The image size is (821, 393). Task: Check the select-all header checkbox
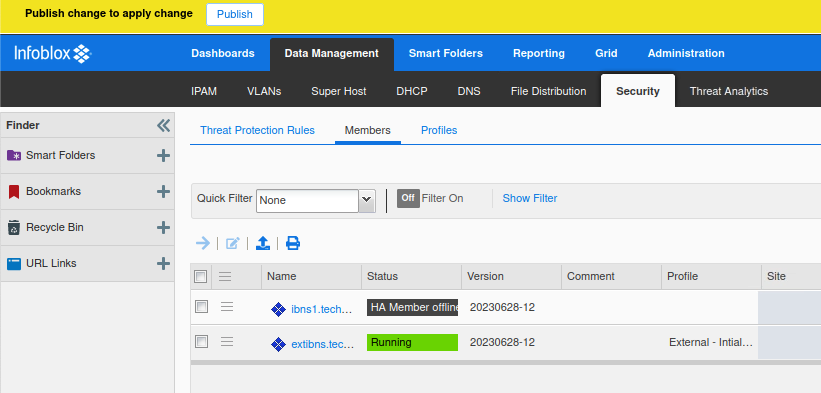coord(201,276)
